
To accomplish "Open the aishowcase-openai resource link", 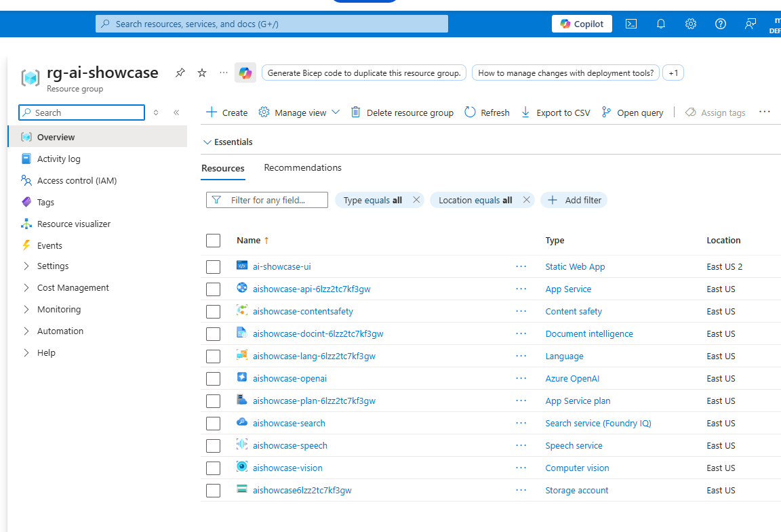I will coord(289,379).
